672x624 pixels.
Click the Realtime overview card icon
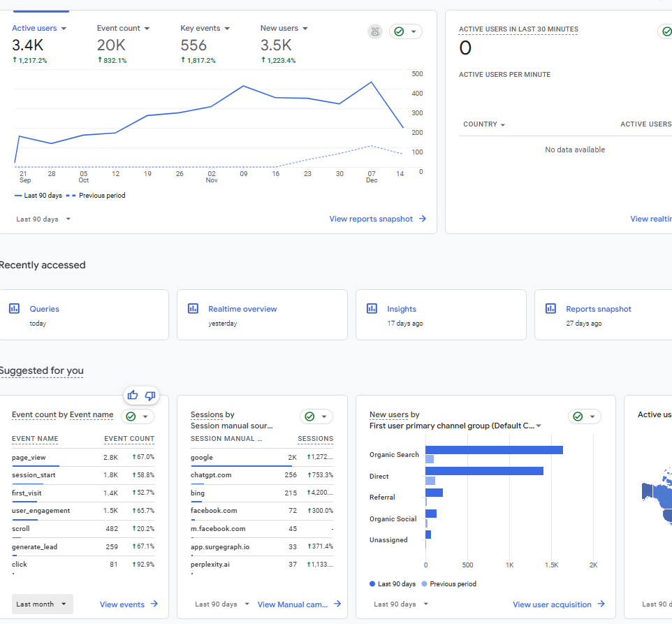193,308
